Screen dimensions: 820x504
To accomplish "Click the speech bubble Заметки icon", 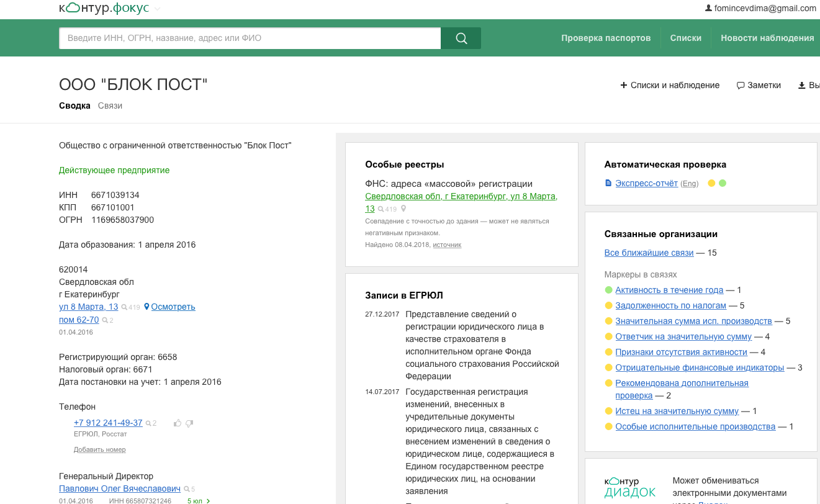I will (x=740, y=86).
